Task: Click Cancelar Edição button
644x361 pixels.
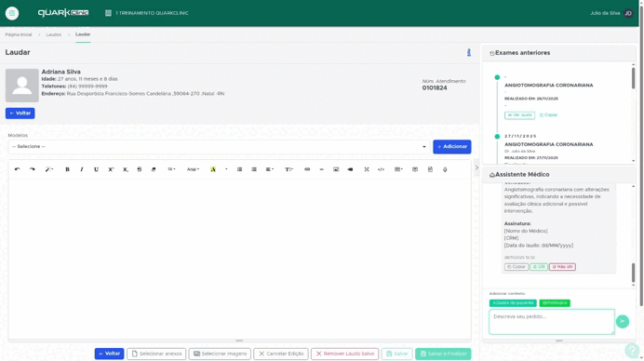Action: 281,354
